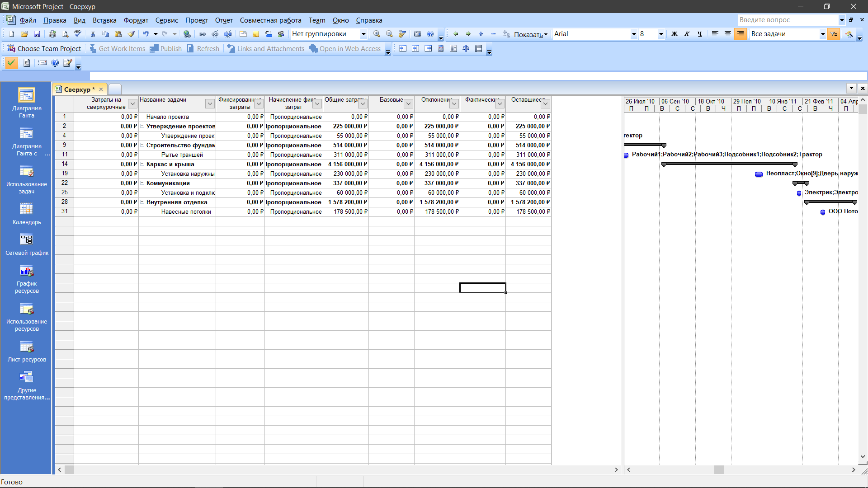Open the font size dropdown
The image size is (868, 488).
pos(661,34)
